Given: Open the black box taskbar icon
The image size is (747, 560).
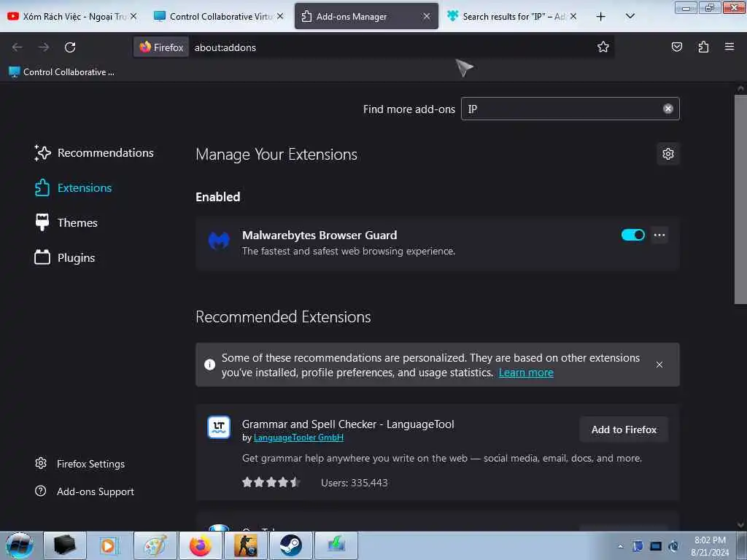Looking at the screenshot, I should (x=65, y=545).
